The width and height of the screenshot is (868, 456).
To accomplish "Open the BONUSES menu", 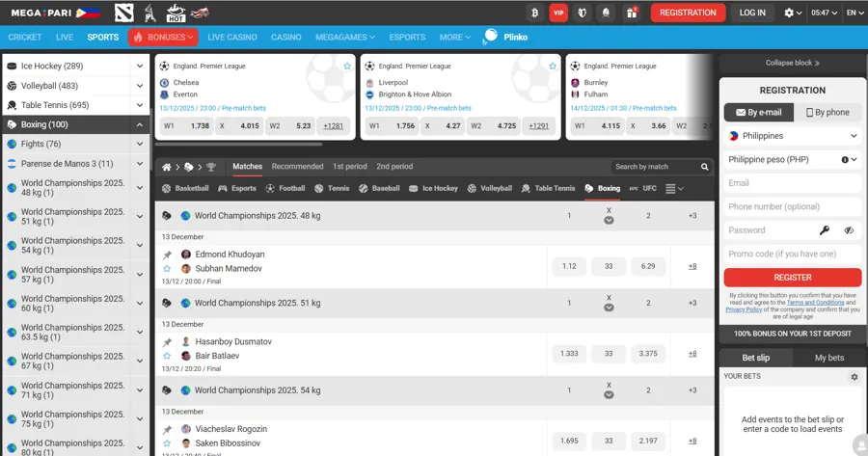I will [x=163, y=37].
